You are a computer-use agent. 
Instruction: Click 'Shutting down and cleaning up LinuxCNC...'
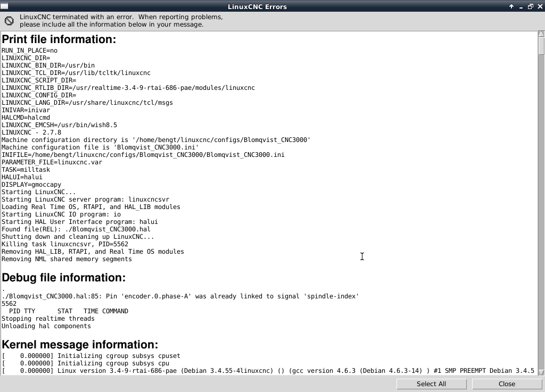point(78,237)
